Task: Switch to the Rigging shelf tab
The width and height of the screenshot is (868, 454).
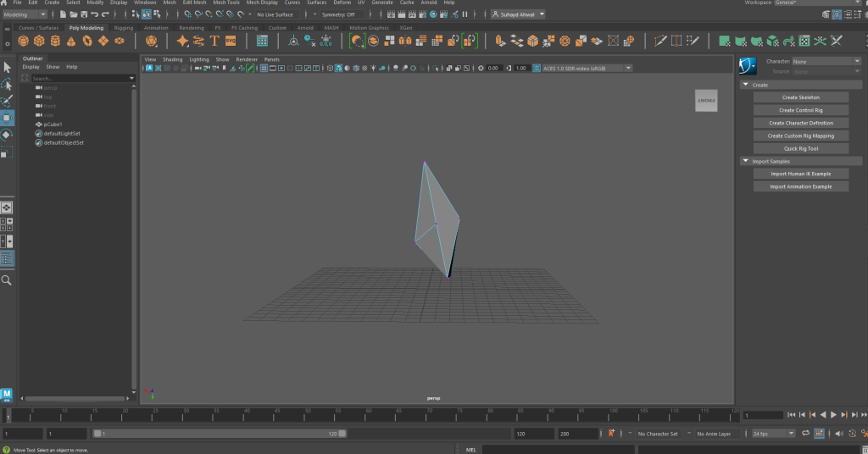Action: pyautogui.click(x=124, y=28)
